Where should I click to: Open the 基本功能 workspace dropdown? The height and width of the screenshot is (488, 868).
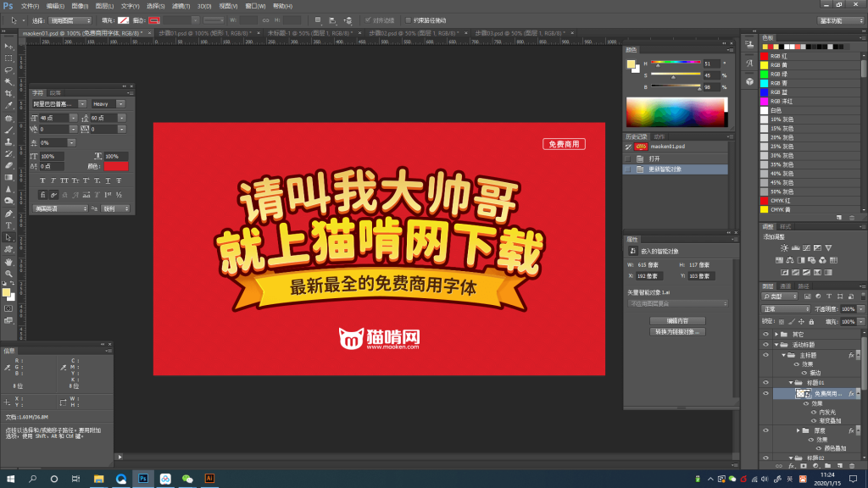(x=841, y=20)
